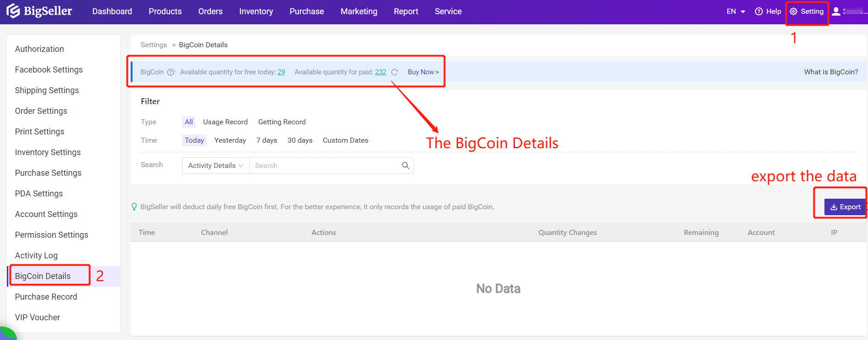The image size is (868, 340).
Task: Select the Getting Record type filter
Action: click(282, 122)
